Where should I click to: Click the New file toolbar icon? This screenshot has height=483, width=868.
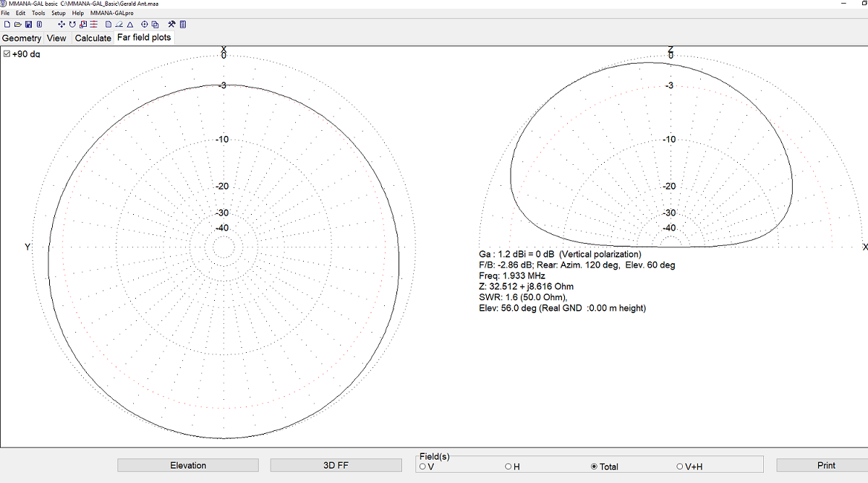coord(7,25)
